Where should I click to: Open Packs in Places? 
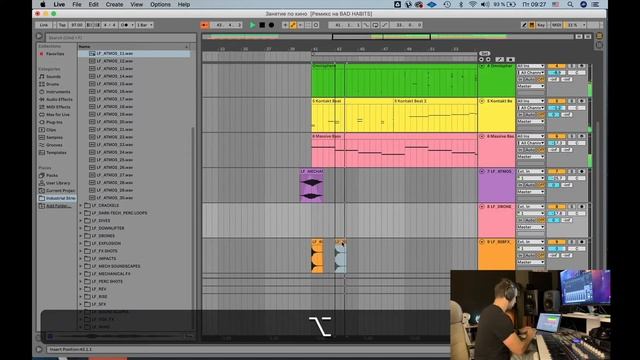52,176
